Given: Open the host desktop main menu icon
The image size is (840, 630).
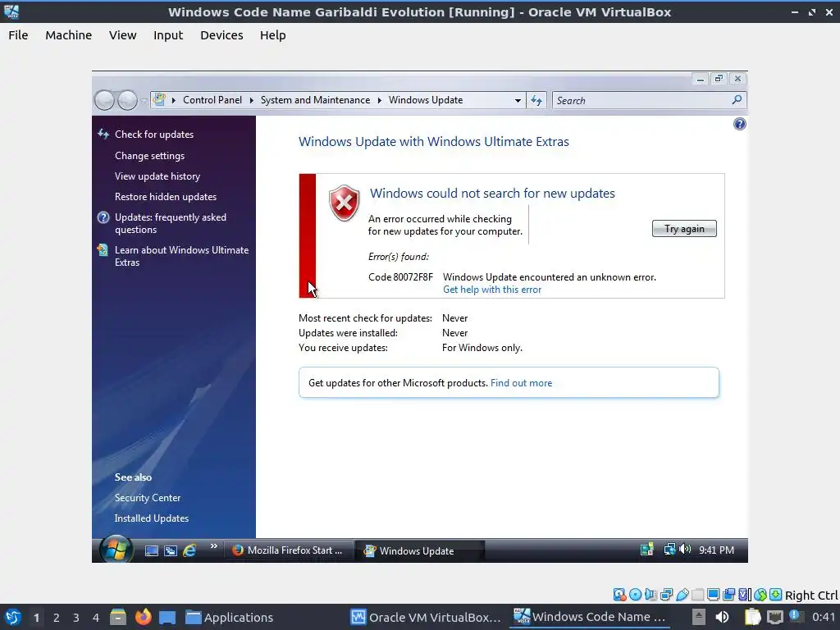Looking at the screenshot, I should coord(12,617).
